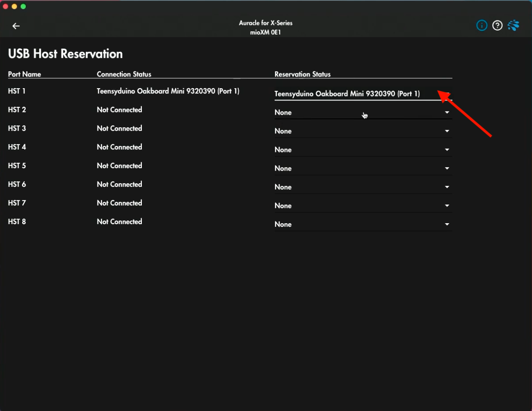The width and height of the screenshot is (532, 411).
Task: Select the HST 2 port name
Action: tap(17, 110)
